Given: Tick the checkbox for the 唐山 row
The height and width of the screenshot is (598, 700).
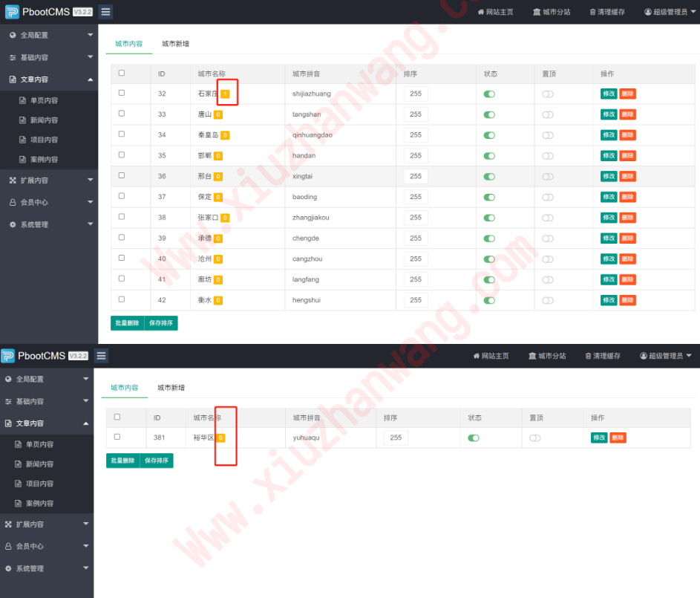Looking at the screenshot, I should click(x=122, y=114).
